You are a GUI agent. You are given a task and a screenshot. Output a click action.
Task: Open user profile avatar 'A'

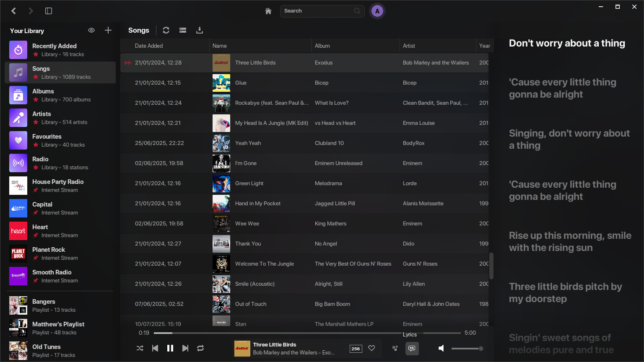[377, 11]
